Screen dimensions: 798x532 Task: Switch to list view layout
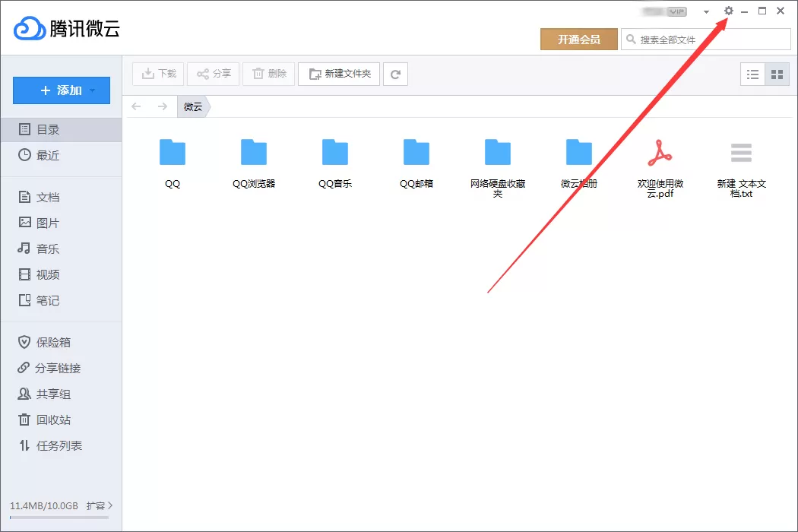click(752, 74)
